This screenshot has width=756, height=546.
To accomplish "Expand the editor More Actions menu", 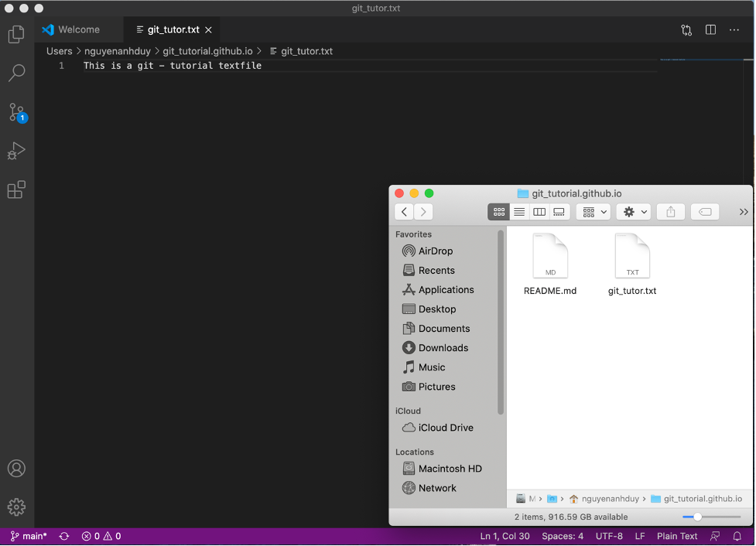I will [734, 30].
